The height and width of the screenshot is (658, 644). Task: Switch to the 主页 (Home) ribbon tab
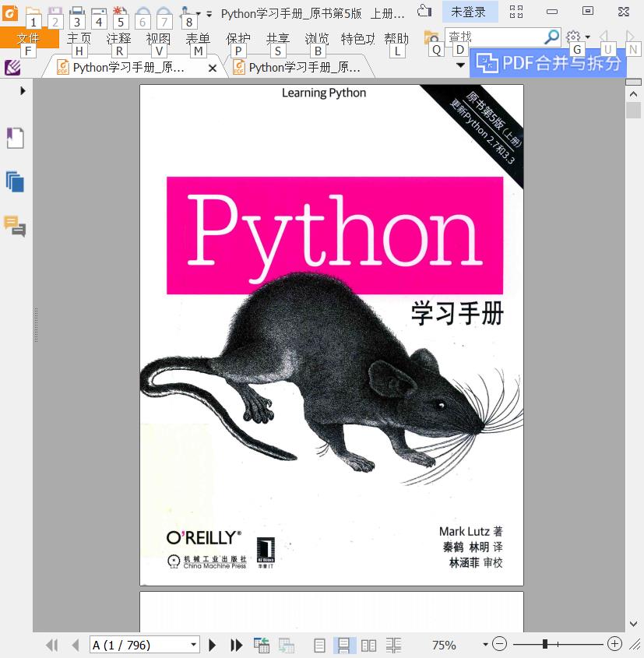coord(79,38)
